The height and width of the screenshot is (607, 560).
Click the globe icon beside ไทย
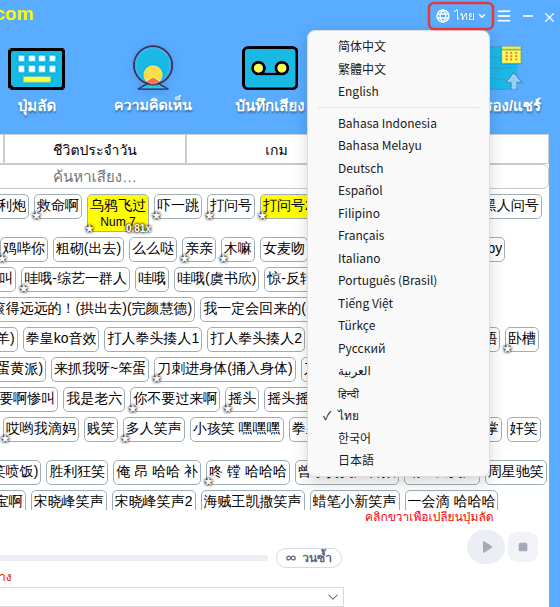point(443,16)
